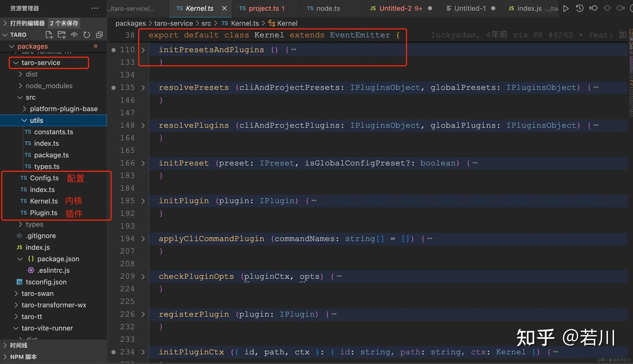The image size is (633, 364).
Task: Click the New Folder icon in explorer
Action: [x=62, y=35]
